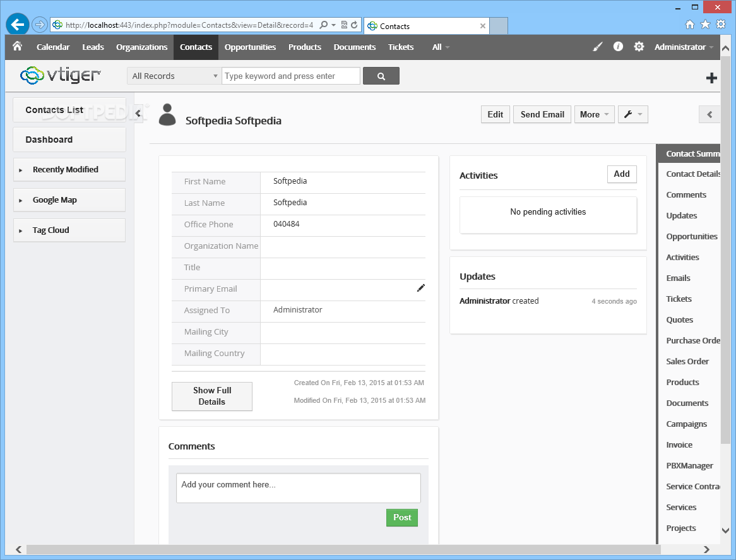Click the browser address bar URL
Viewport: 736px width, 560px height.
click(189, 25)
